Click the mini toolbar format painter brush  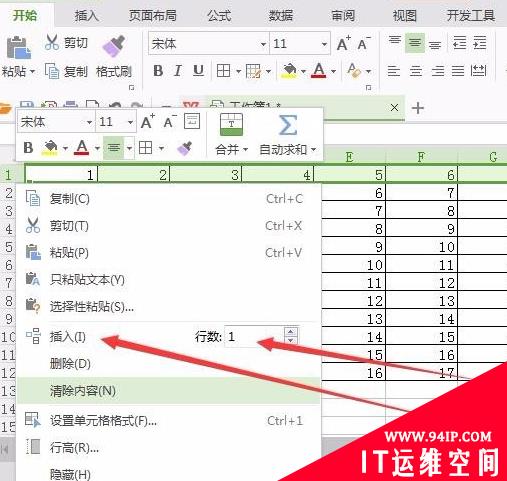tap(185, 148)
